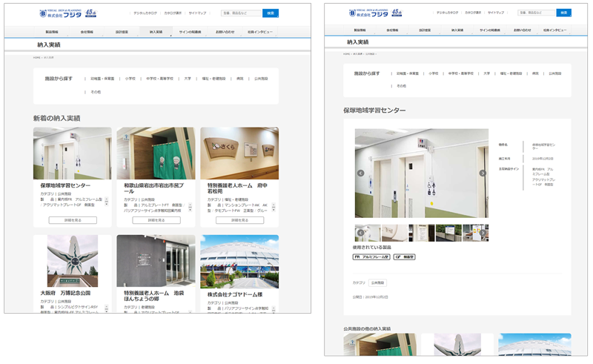Open お問い合わせ nav tab on left page

(x=225, y=32)
